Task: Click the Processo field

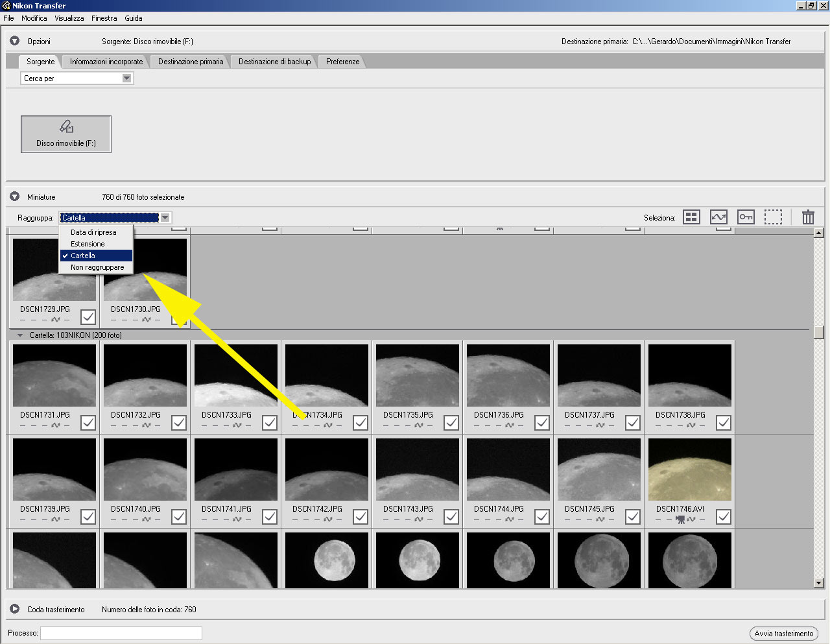Action: pyautogui.click(x=121, y=633)
